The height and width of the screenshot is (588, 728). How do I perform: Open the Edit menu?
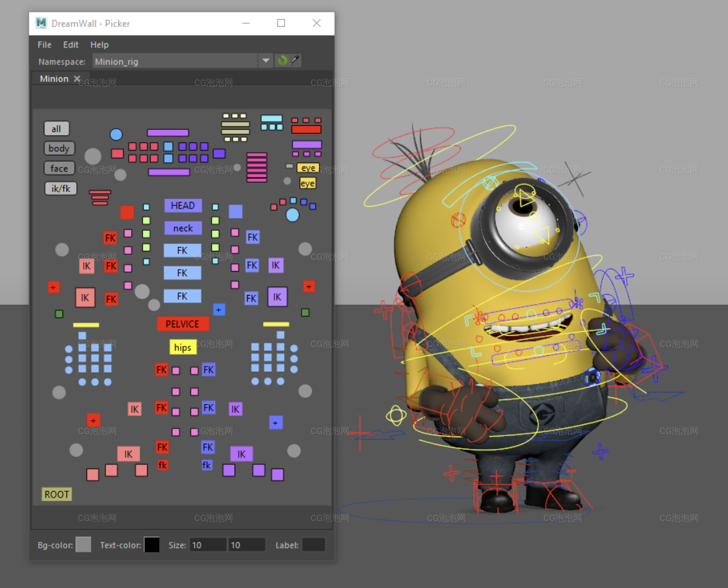tap(71, 45)
